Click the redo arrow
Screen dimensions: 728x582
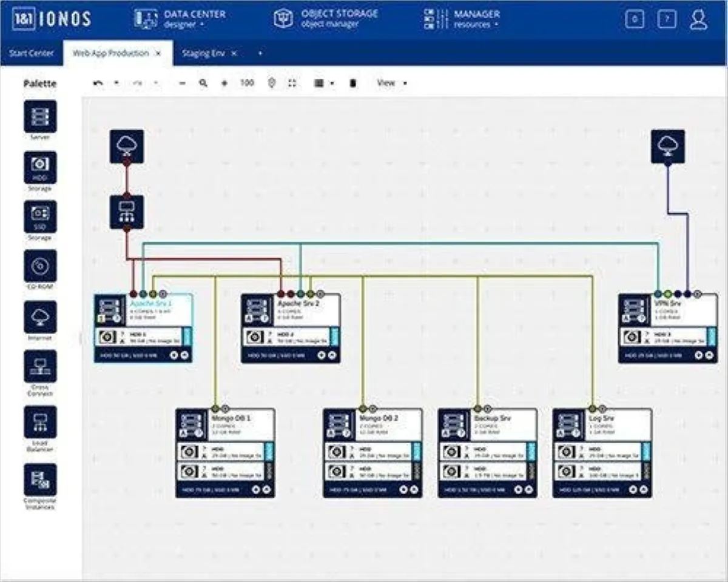(x=138, y=83)
